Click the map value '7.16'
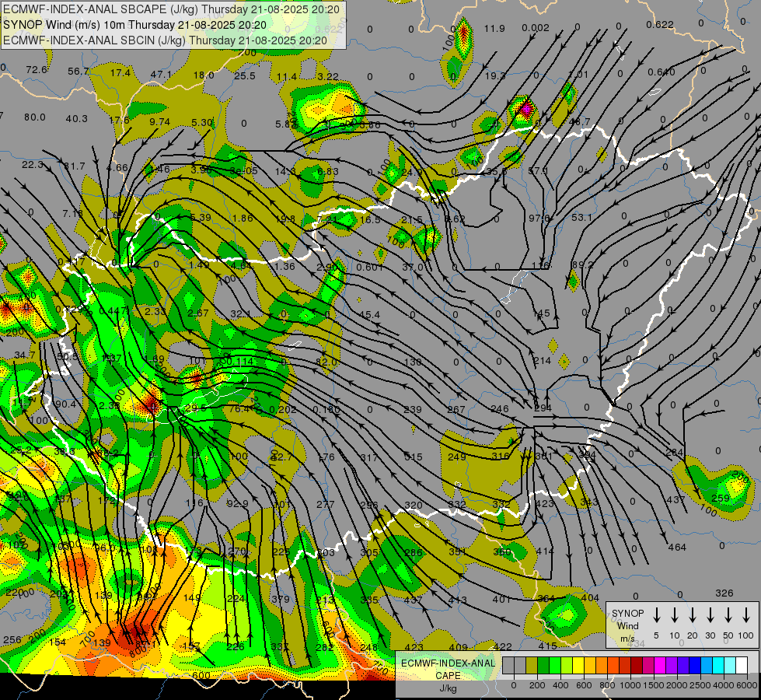Image resolution: width=761 pixels, height=700 pixels. (x=73, y=213)
